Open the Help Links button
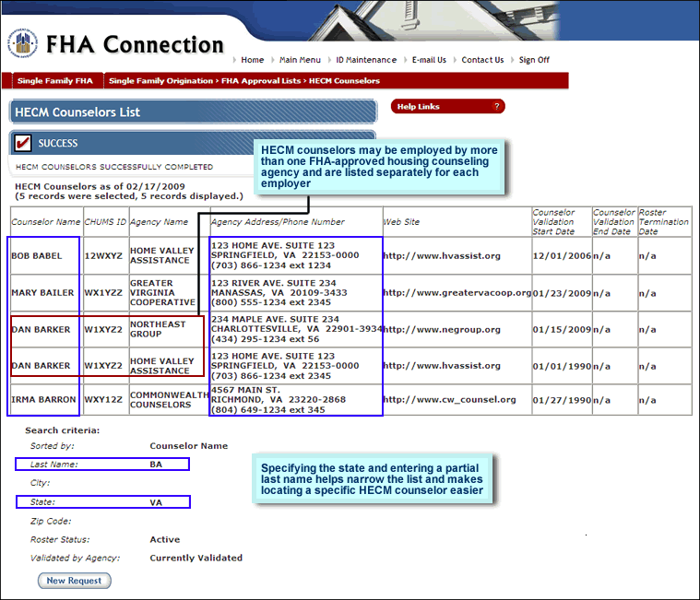This screenshot has height=600, width=700. (x=448, y=106)
